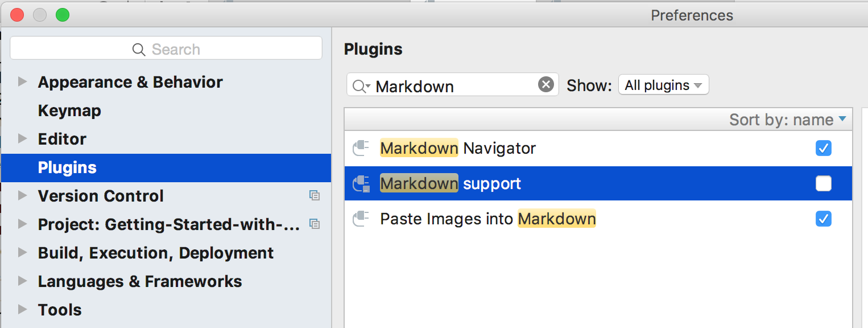Open Languages & Frameworks settings
This screenshot has width=868, height=328.
tap(139, 281)
